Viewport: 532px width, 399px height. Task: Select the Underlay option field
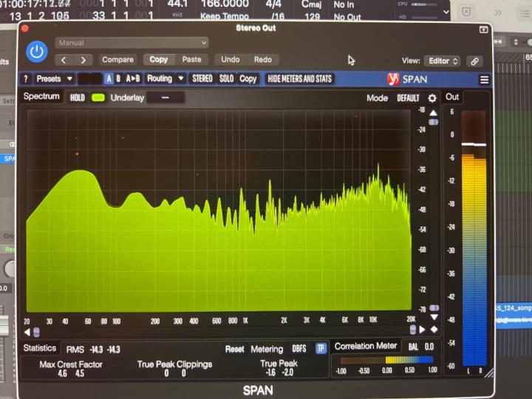165,98
